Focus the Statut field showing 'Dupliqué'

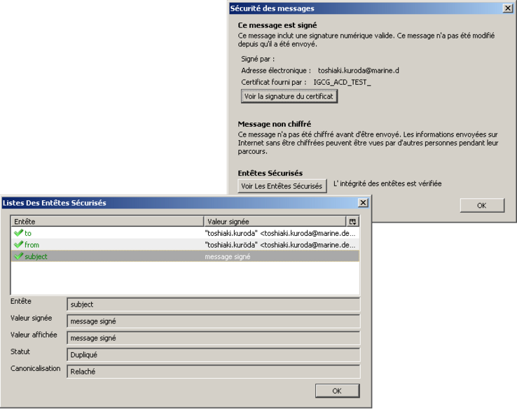click(214, 355)
